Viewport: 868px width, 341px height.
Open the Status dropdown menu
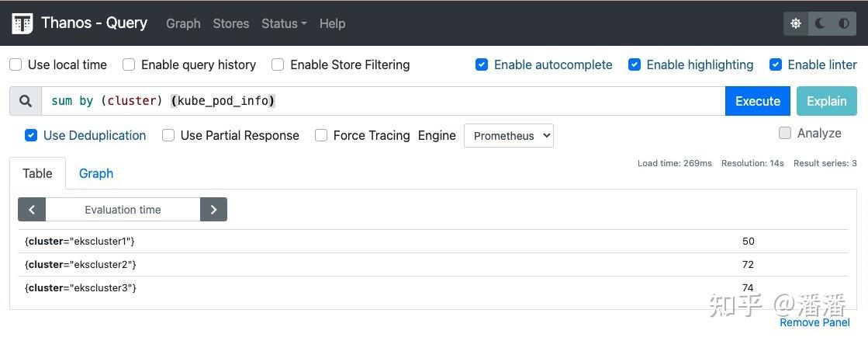pyautogui.click(x=284, y=23)
